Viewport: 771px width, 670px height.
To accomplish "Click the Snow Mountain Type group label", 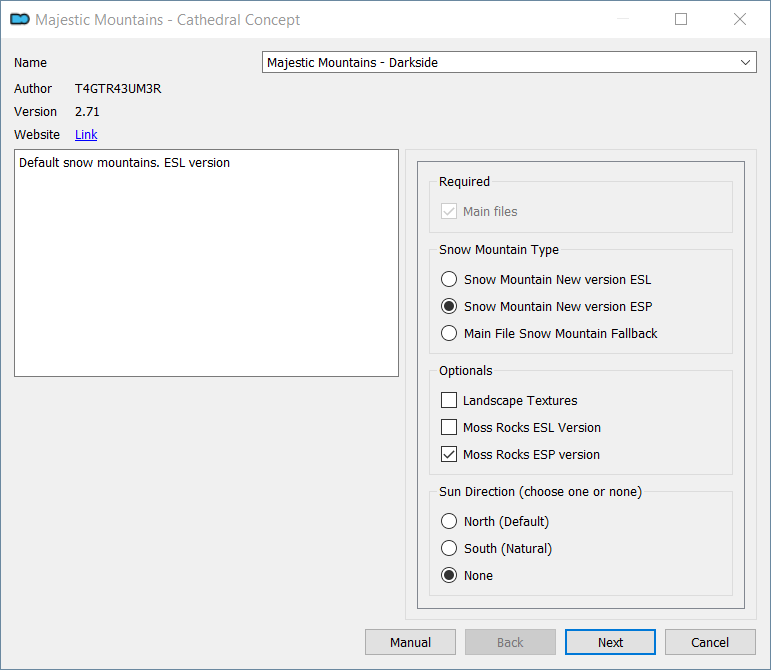I will [499, 250].
